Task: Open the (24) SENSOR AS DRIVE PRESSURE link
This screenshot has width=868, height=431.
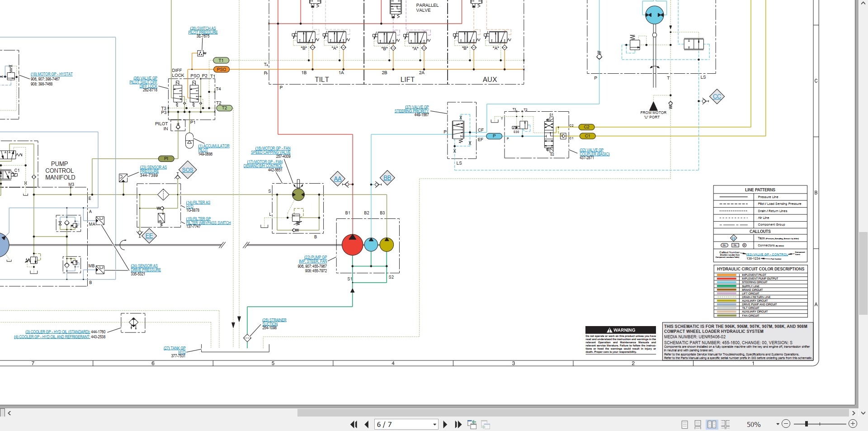Action: coord(146,268)
